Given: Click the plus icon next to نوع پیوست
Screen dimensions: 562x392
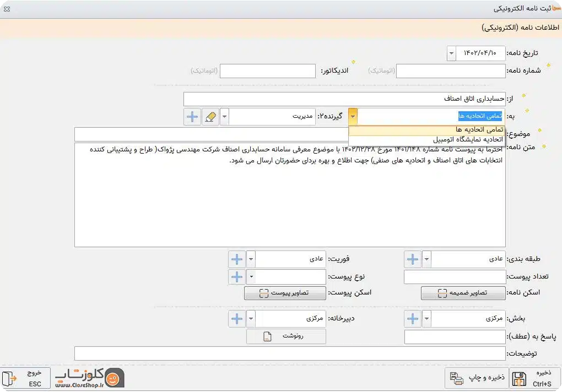Looking at the screenshot, I should pyautogui.click(x=236, y=277).
